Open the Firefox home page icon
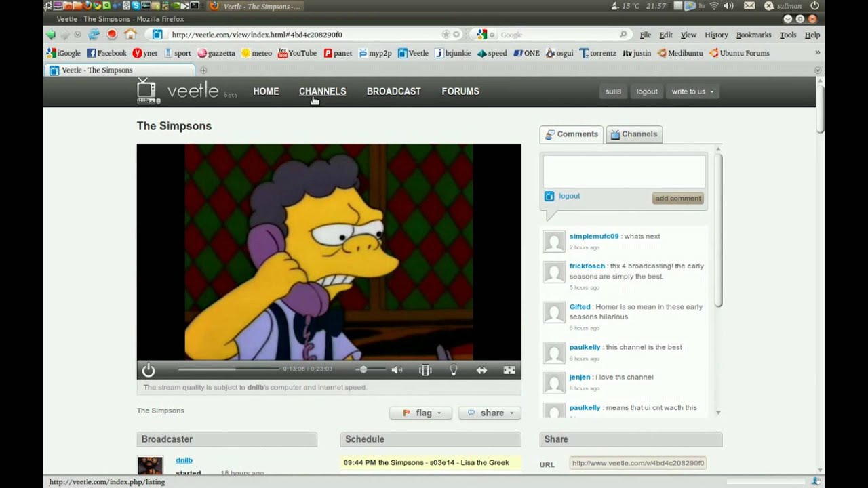Screen dimensions: 868x488 coord(130,35)
